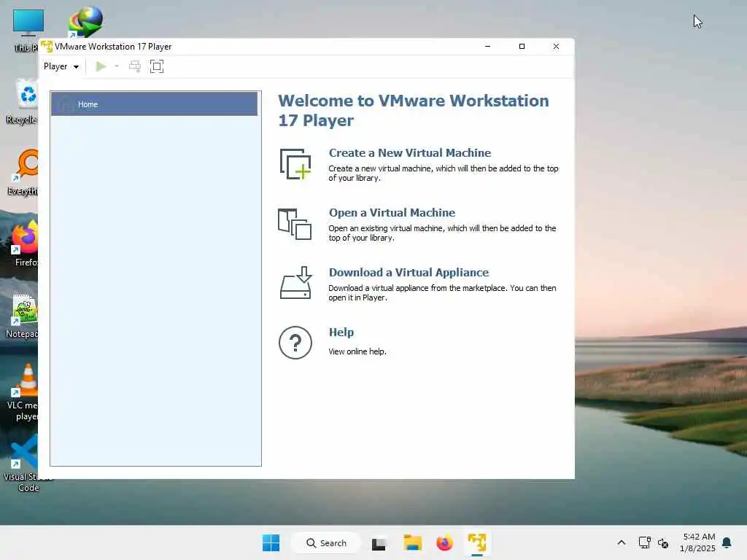Select the Everything search desktop icon
747x560 pixels.
point(23,172)
